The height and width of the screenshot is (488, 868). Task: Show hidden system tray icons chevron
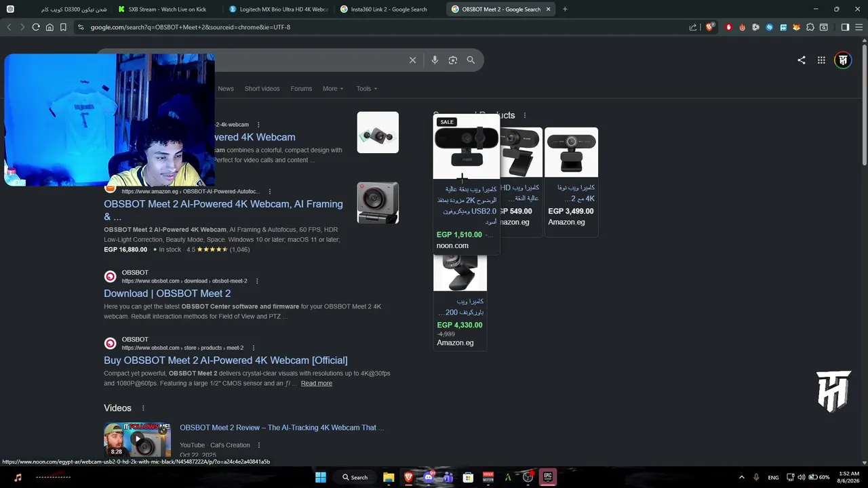coord(741,477)
